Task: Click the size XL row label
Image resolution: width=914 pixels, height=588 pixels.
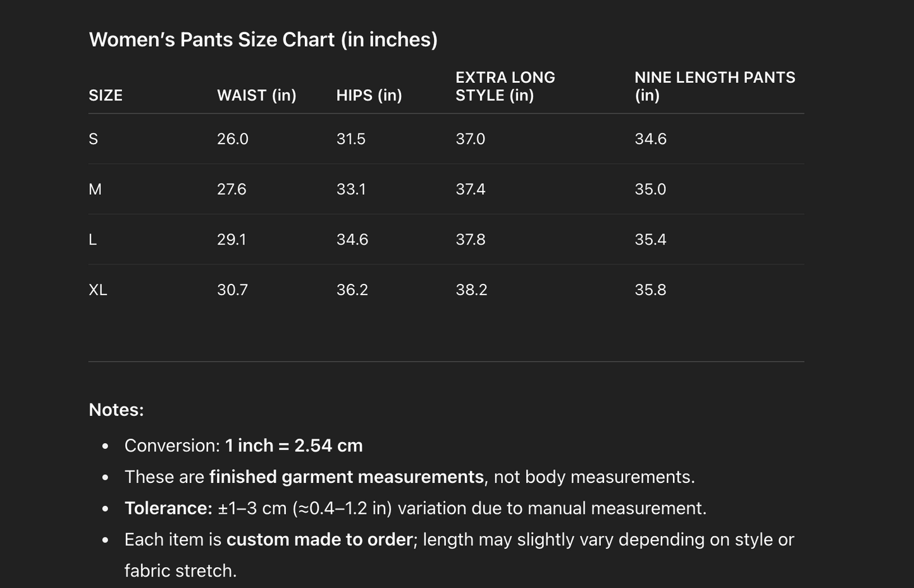Action: click(98, 290)
